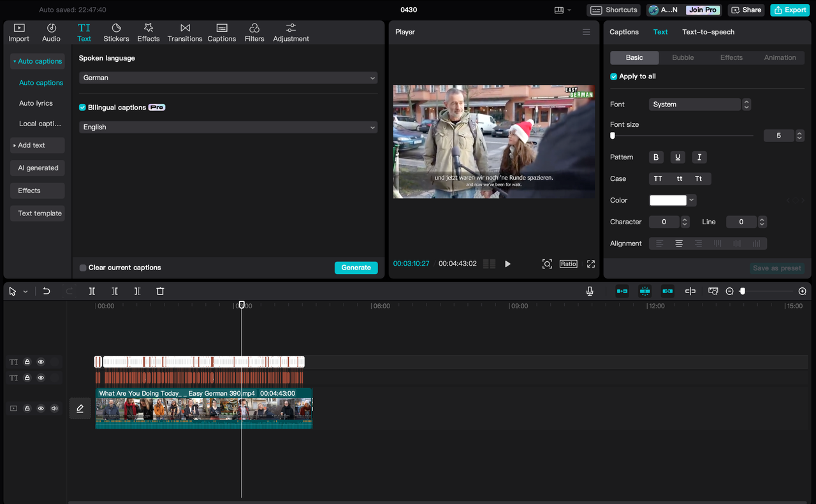816x504 pixels.
Task: Click the white text color swatch
Action: click(667, 200)
